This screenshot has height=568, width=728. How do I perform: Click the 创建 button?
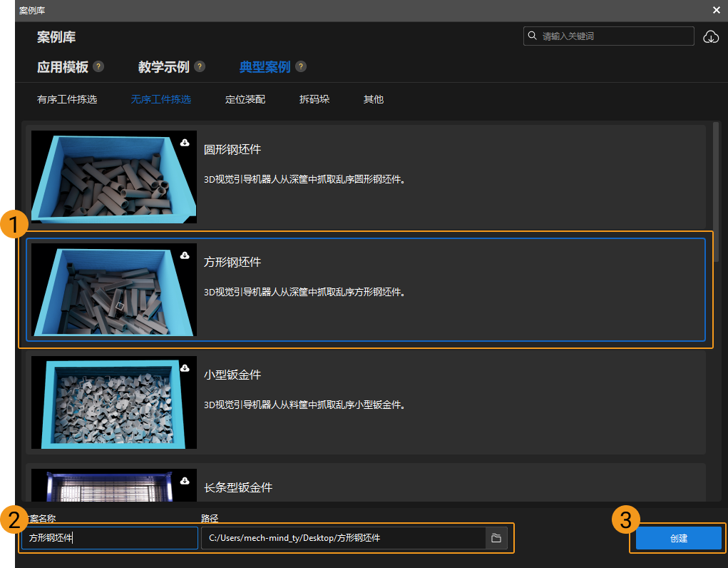tap(677, 538)
